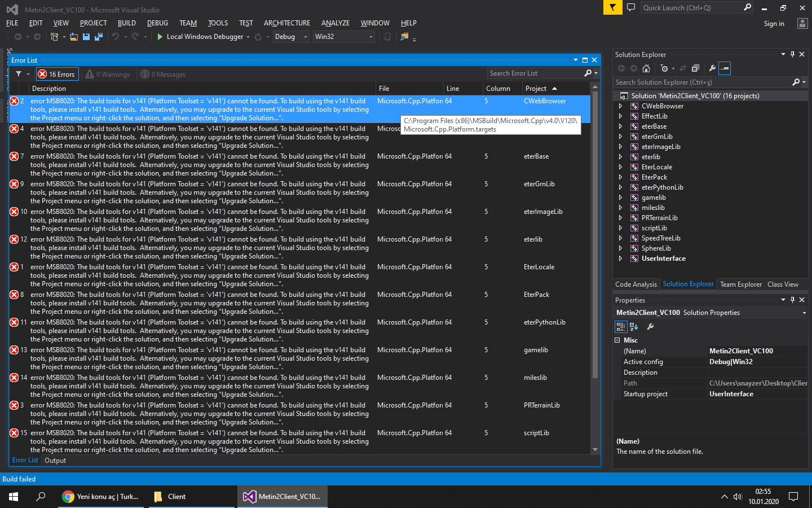This screenshot has height=508, width=812.
Task: Click the account avatar icon
Action: [x=802, y=23]
